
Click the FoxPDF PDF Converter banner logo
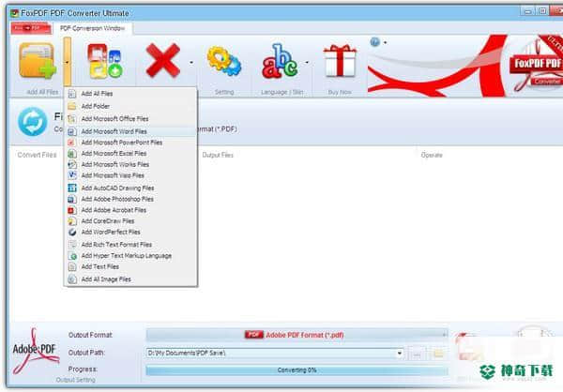pos(536,66)
